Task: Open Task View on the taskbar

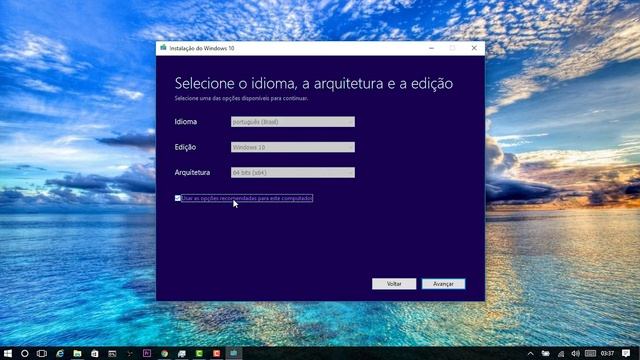Action: tap(42, 353)
